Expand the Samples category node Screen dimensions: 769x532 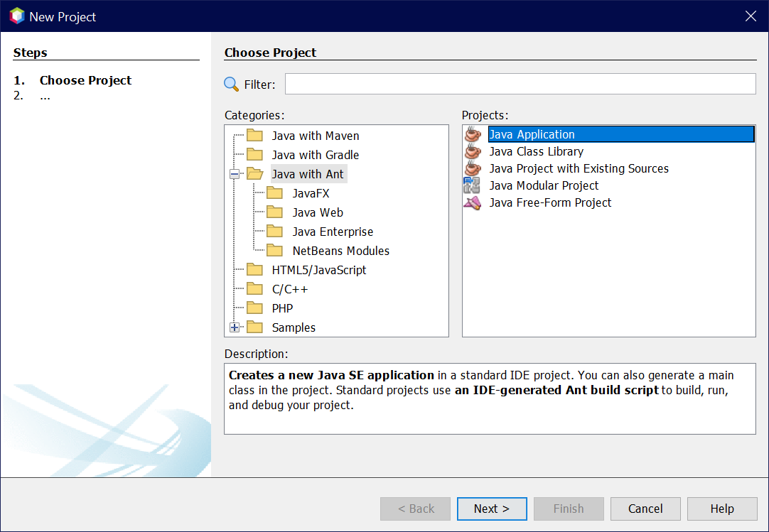[x=235, y=327]
